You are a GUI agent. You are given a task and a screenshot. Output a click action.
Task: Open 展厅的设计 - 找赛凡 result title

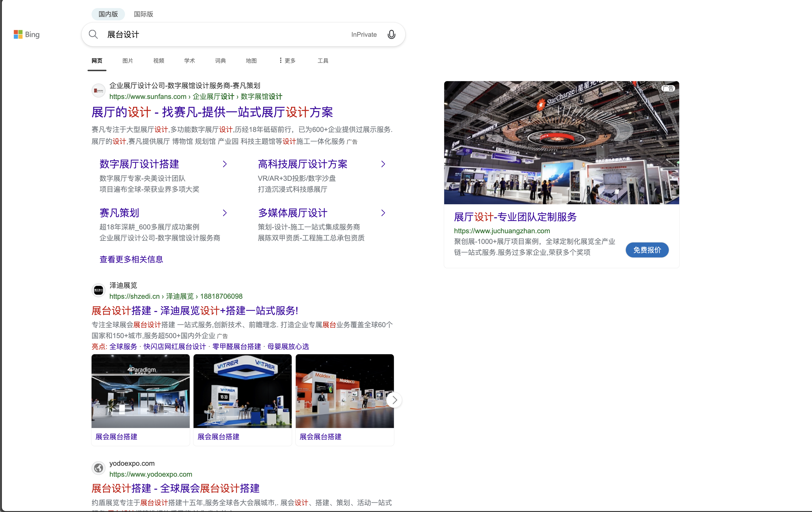point(212,112)
